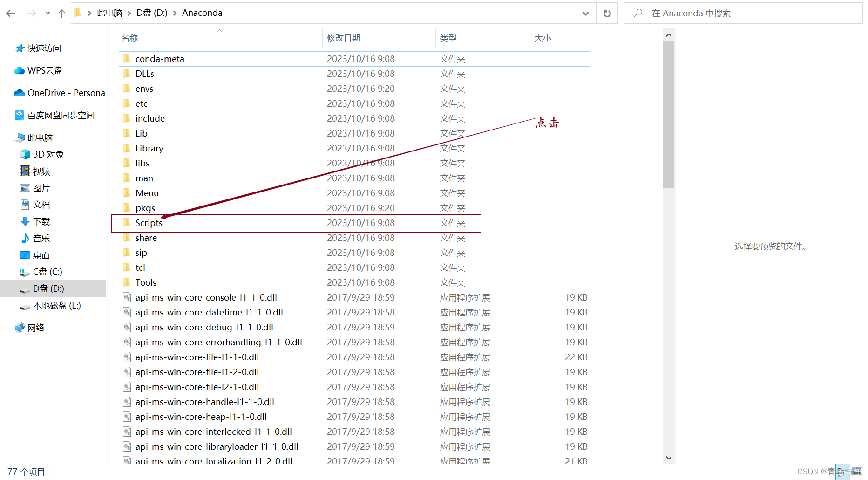
Task: Click scrollbar up arrow of file list
Action: click(669, 35)
